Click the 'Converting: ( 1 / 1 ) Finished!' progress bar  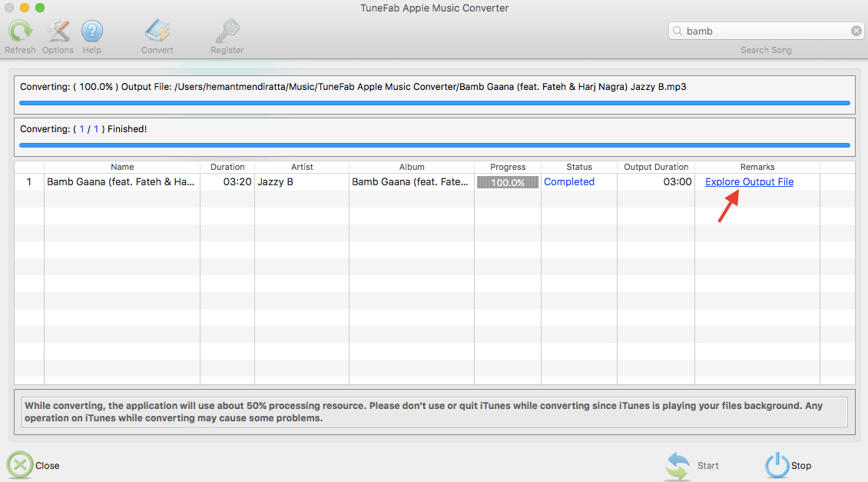pyautogui.click(x=435, y=145)
